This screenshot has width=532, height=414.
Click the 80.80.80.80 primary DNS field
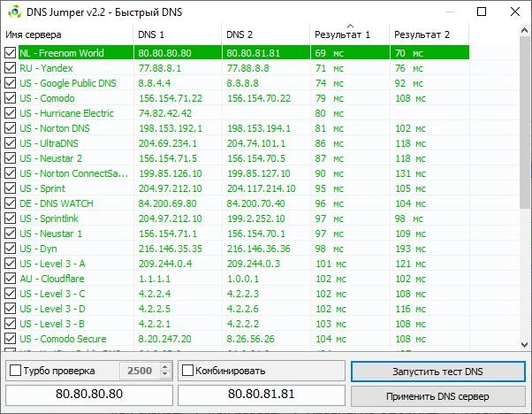click(89, 394)
